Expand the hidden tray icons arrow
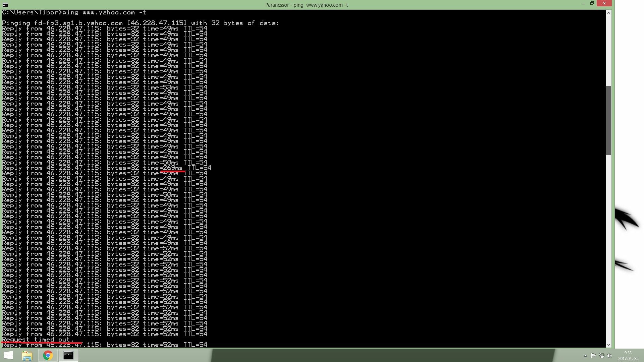Image resolution: width=644 pixels, height=362 pixels. point(585,356)
